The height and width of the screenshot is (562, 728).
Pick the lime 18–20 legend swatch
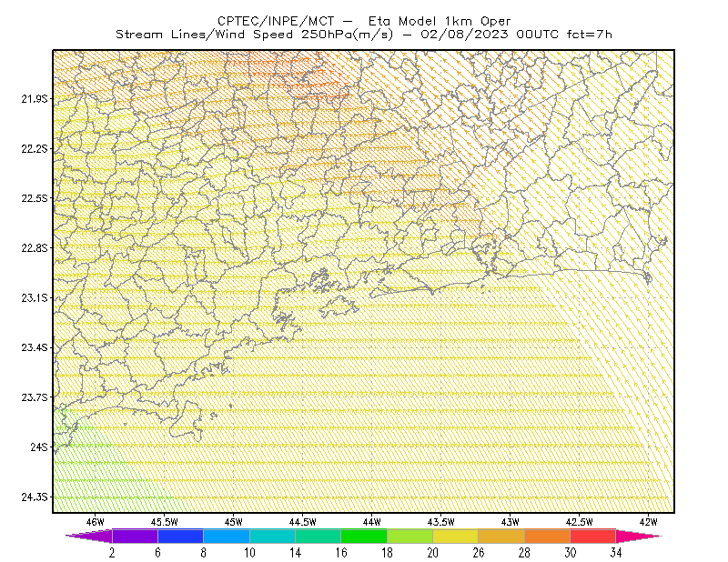click(x=410, y=536)
